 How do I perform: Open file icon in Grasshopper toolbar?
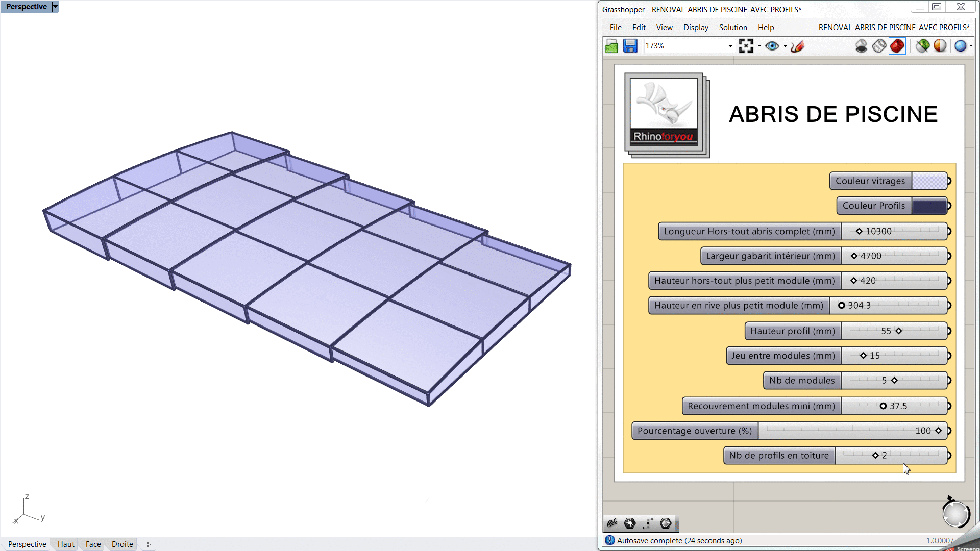pyautogui.click(x=611, y=46)
